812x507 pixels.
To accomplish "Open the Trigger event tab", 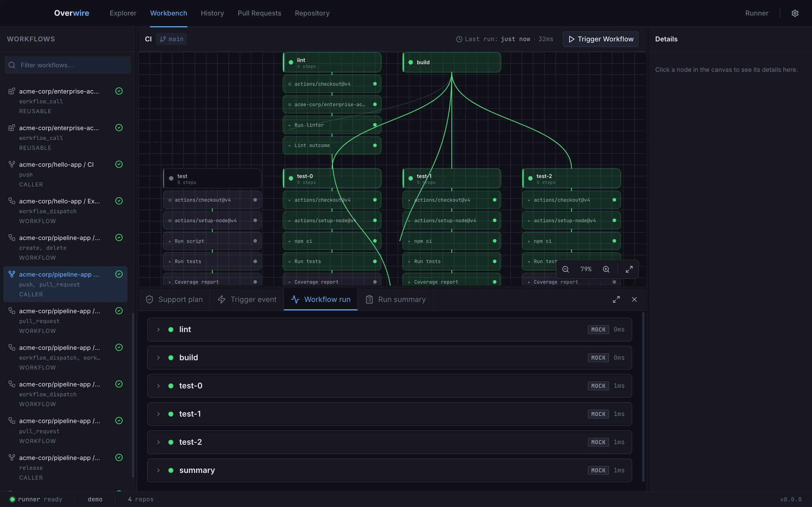I will coord(247,299).
